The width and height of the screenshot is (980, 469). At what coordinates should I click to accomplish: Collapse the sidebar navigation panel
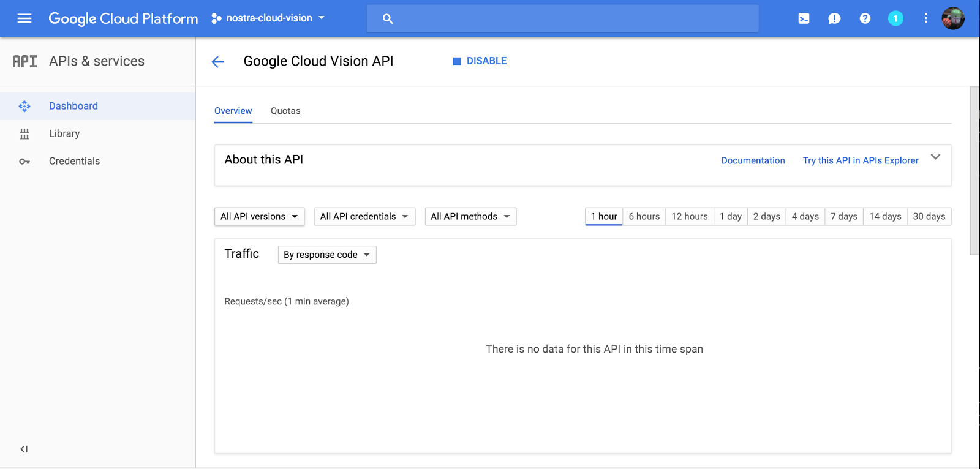(x=24, y=449)
